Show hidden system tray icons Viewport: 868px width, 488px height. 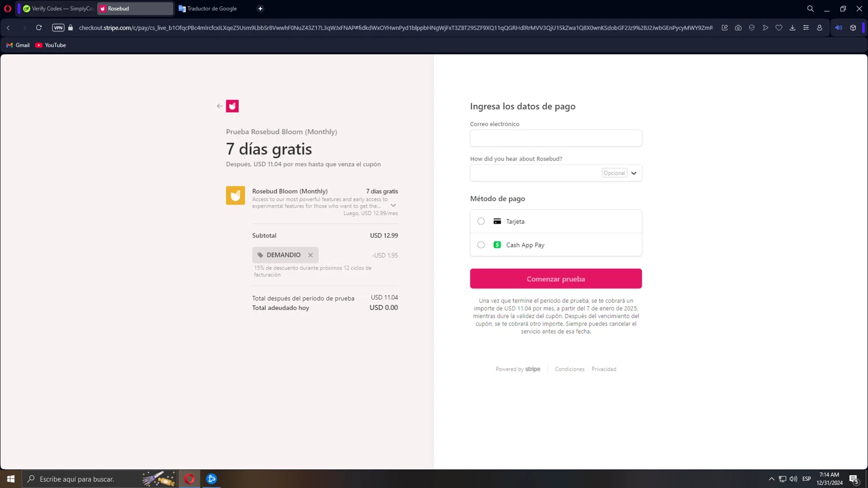771,479
